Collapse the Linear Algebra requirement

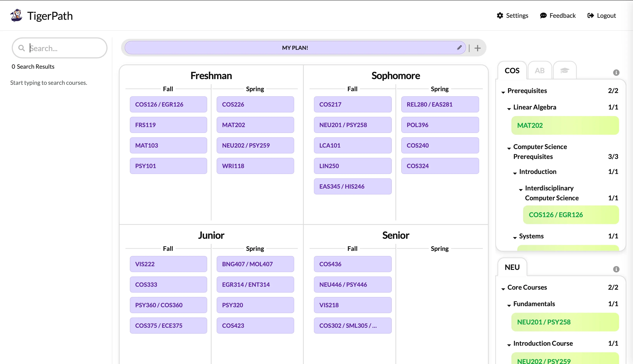(x=509, y=109)
